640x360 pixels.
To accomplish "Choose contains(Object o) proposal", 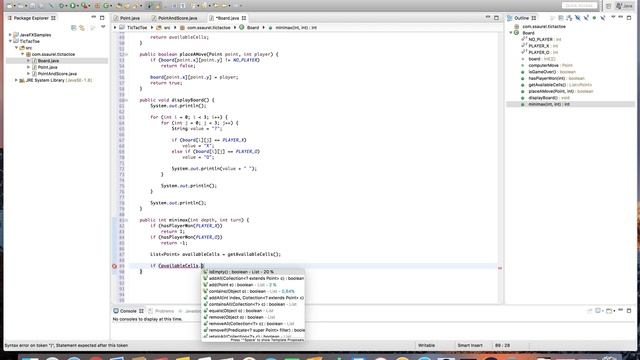I will click(253, 291).
